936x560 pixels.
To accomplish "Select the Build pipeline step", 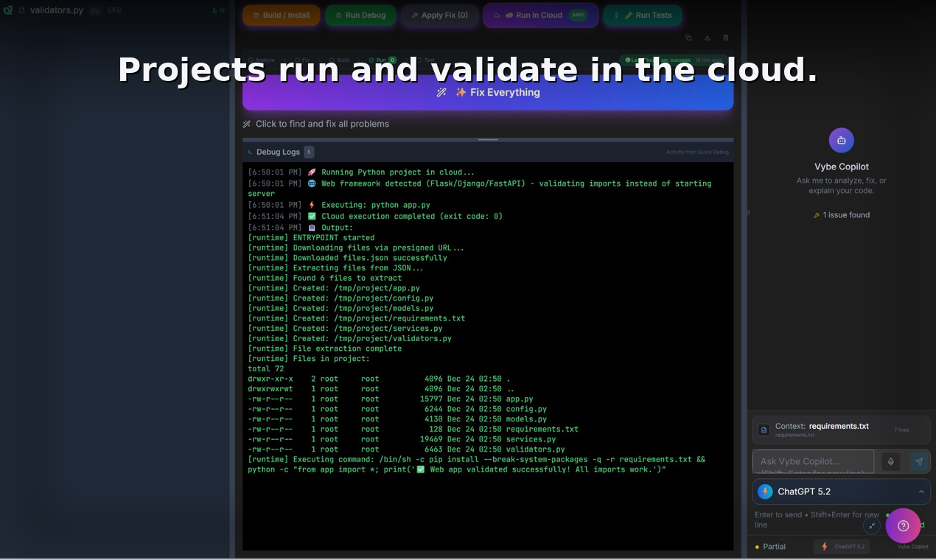I will 339,60.
